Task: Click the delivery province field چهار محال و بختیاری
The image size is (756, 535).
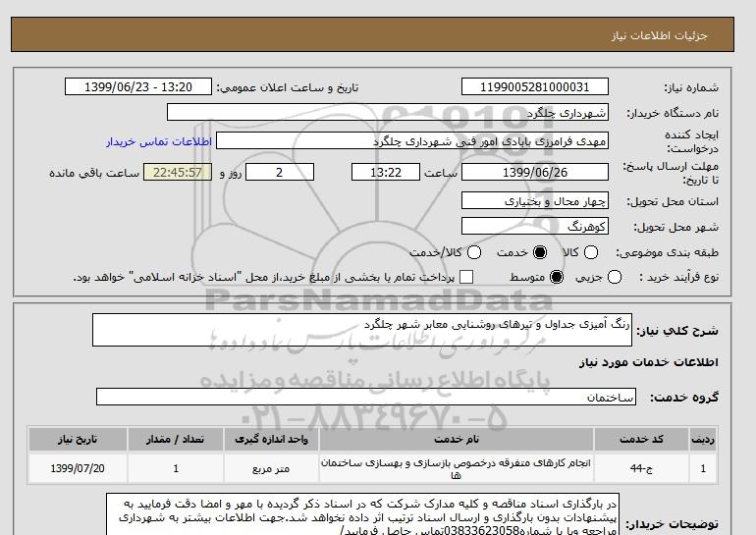Action: point(535,200)
